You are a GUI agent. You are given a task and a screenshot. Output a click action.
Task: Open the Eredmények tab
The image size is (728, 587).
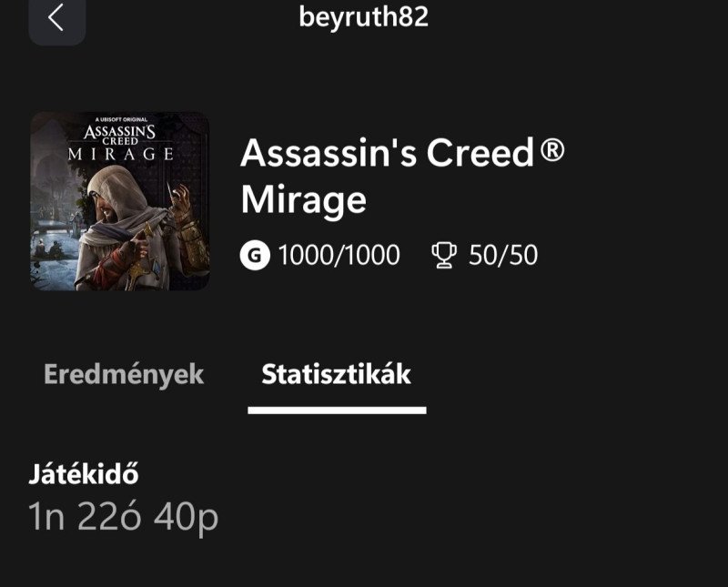[x=124, y=374]
